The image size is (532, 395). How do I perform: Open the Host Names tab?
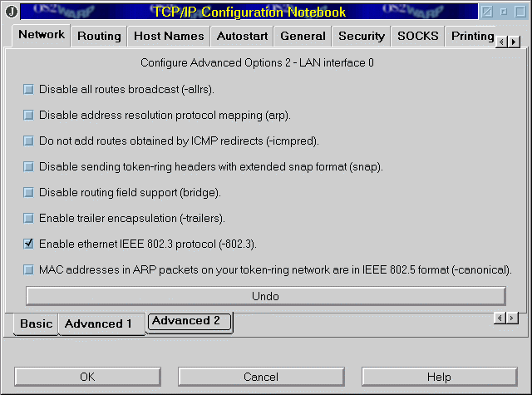pos(169,36)
